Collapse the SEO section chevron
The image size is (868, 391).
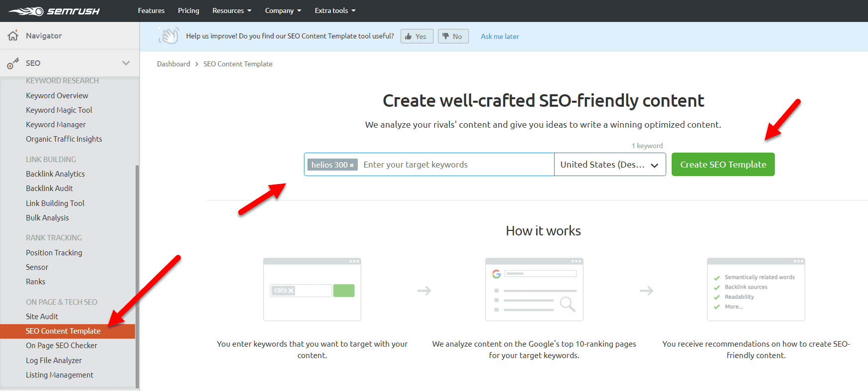pos(126,63)
